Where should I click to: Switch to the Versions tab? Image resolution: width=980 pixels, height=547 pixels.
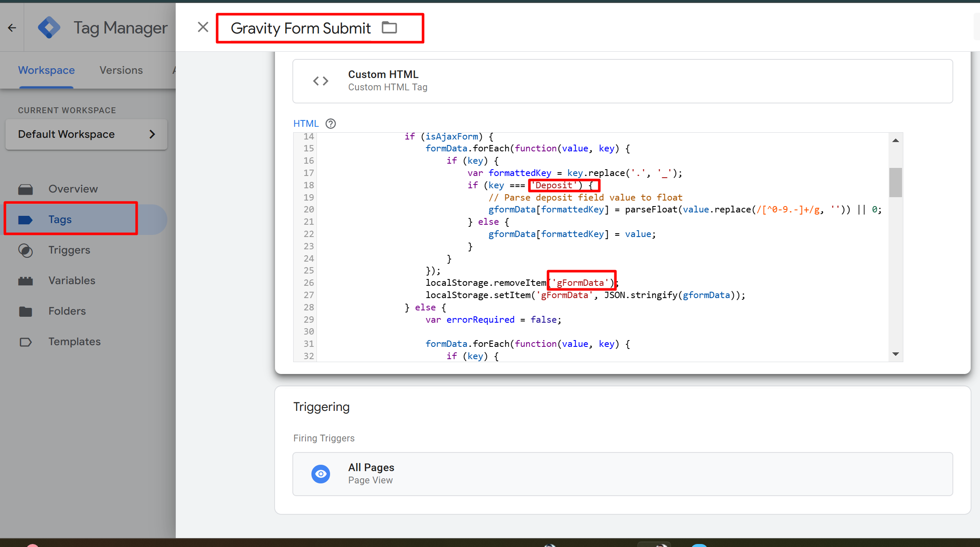(121, 70)
